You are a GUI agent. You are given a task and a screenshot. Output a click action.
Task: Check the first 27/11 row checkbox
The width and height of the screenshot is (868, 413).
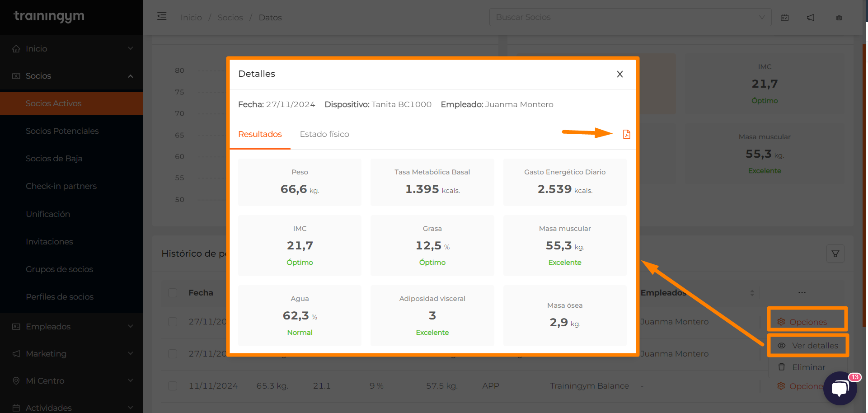tap(173, 322)
